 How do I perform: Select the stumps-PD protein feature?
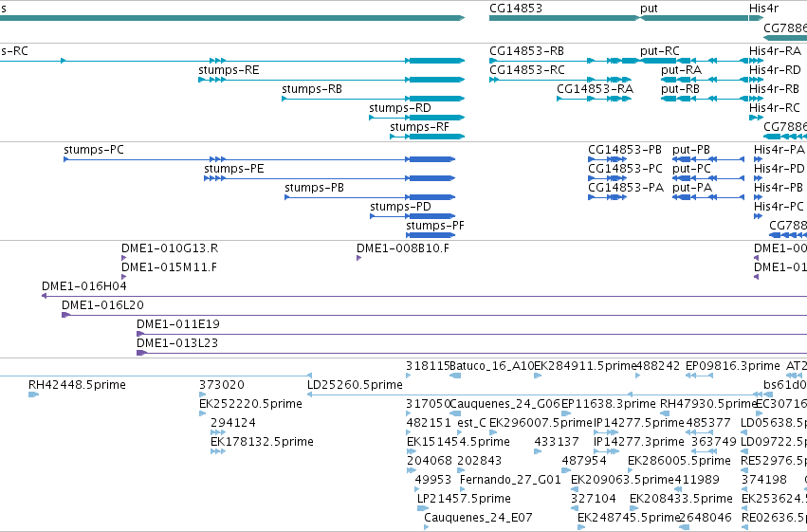[x=413, y=216]
